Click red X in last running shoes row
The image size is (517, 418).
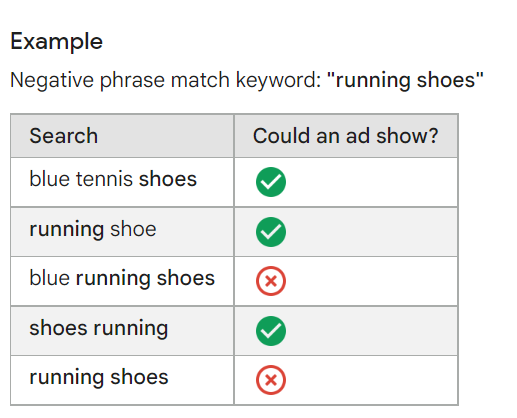[x=271, y=380]
